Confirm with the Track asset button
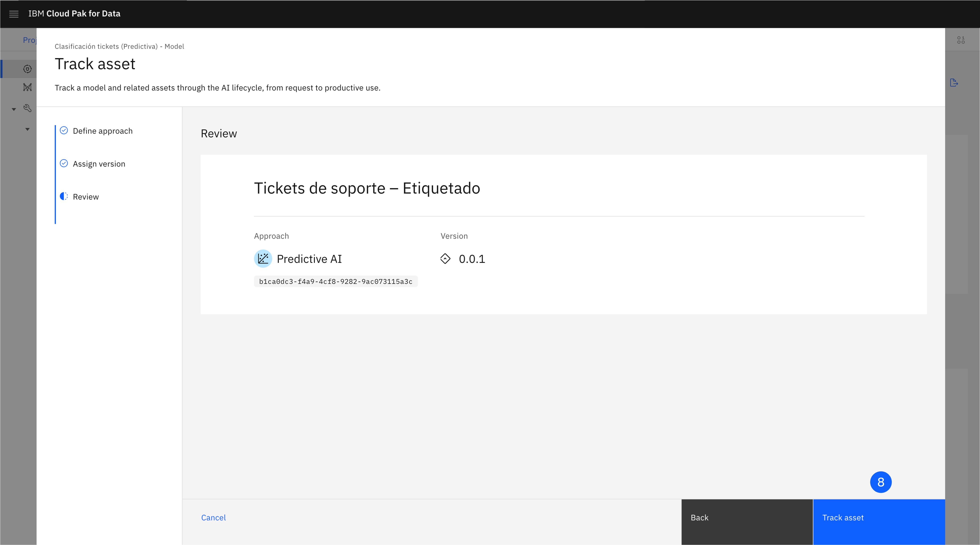 (879, 522)
